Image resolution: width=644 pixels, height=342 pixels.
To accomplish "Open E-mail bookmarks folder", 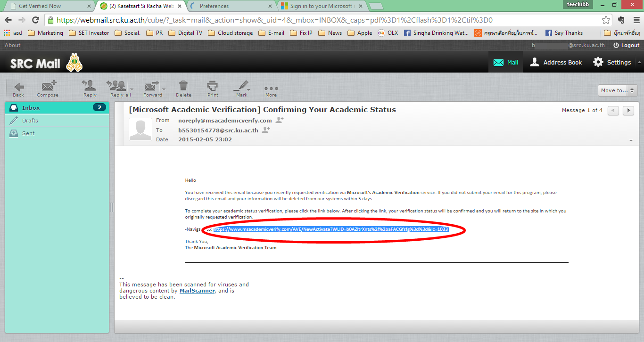I will click(271, 33).
